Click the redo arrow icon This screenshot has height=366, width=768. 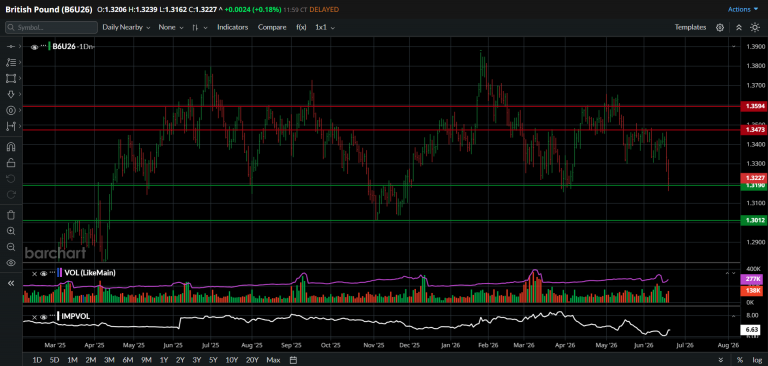(x=11, y=195)
